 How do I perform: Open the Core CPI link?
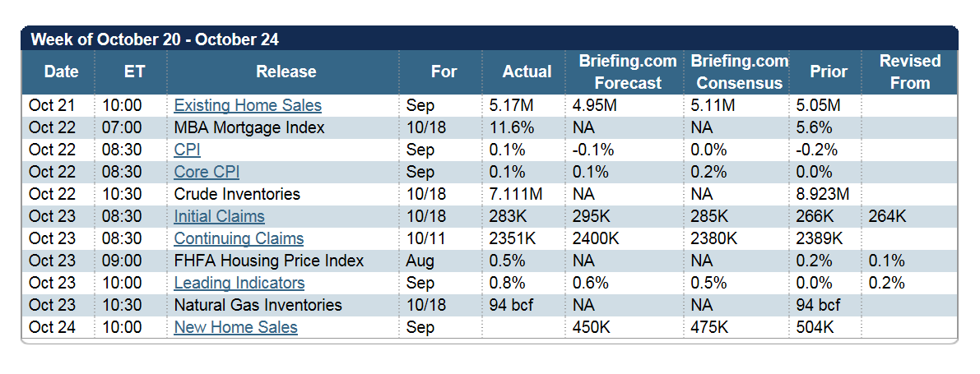pyautogui.click(x=207, y=172)
